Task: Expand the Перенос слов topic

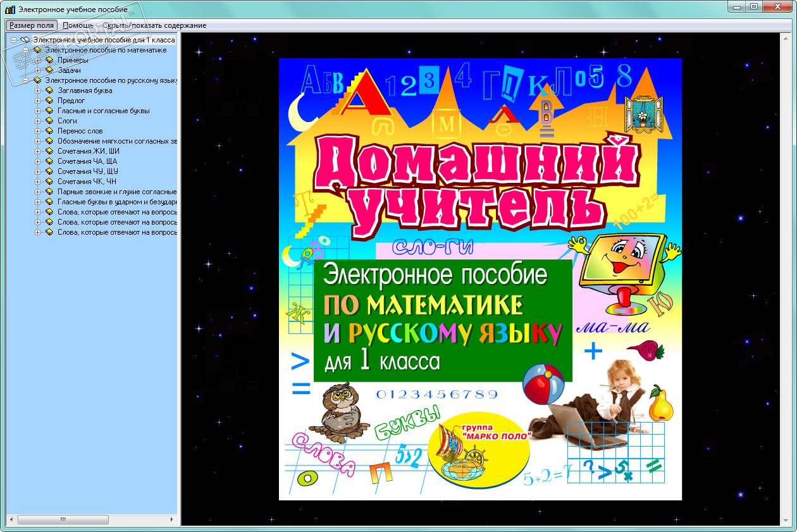Action: [38, 131]
